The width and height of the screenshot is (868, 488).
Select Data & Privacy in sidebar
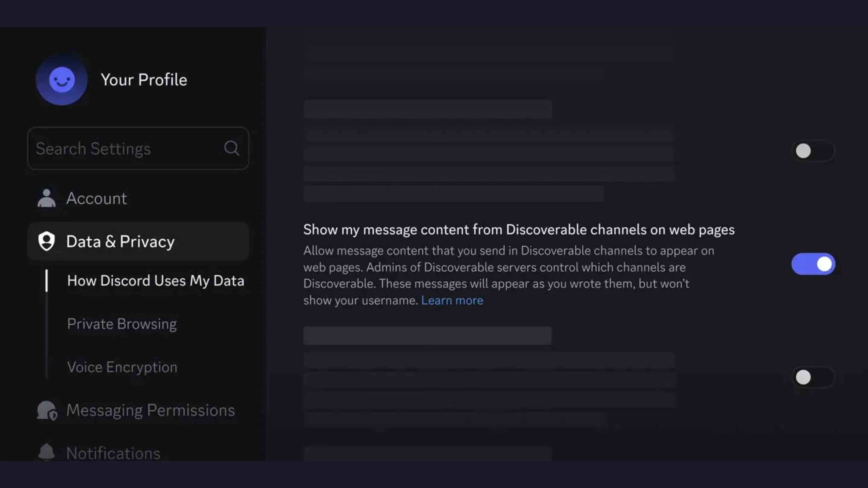tap(138, 242)
